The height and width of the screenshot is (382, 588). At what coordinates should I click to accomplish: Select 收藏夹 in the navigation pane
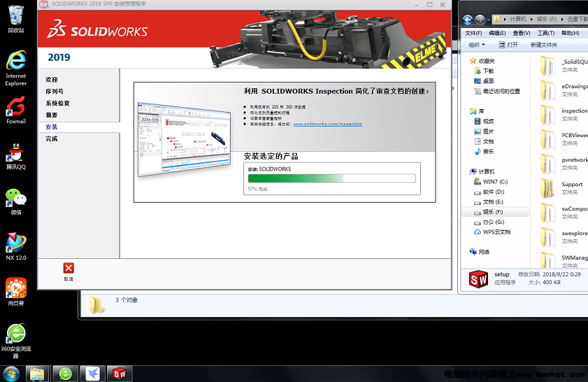coord(482,61)
